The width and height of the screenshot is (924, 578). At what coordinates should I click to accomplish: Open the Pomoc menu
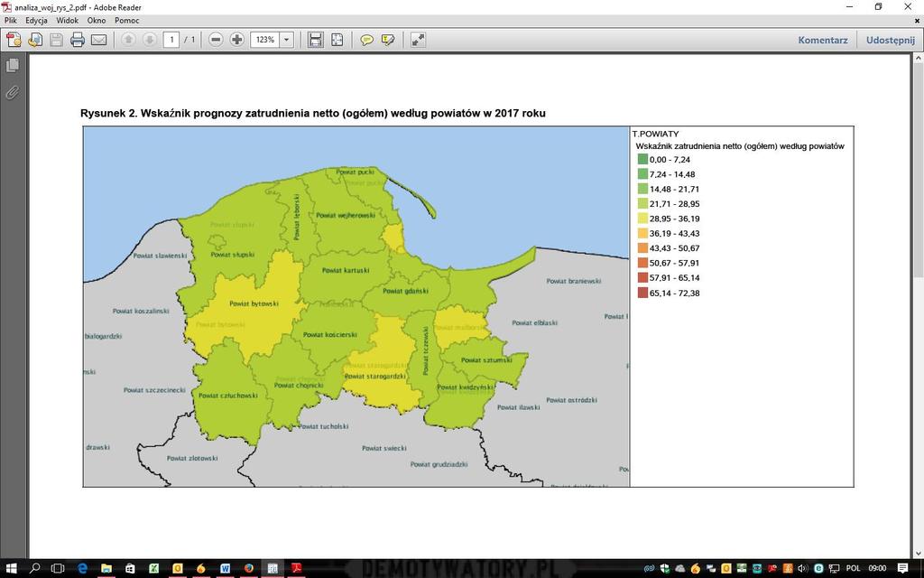(x=127, y=21)
